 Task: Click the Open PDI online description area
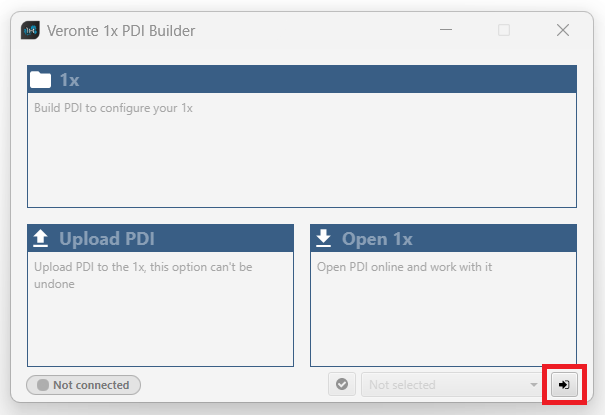pos(404,267)
